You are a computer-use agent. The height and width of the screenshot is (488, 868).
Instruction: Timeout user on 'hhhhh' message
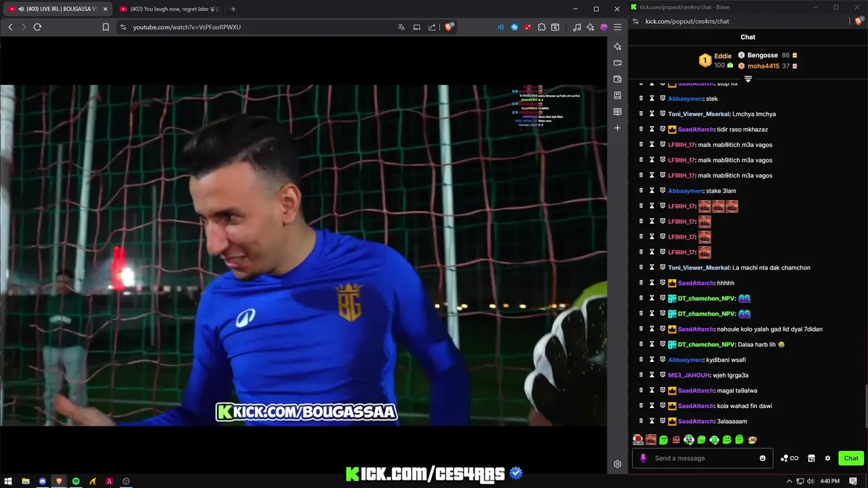point(652,283)
